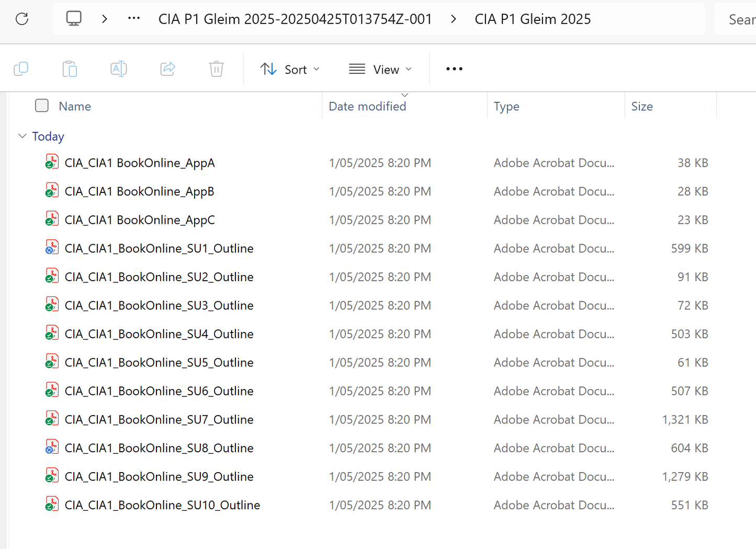This screenshot has width=756, height=549.
Task: Sort by the Size column header
Action: [641, 106]
